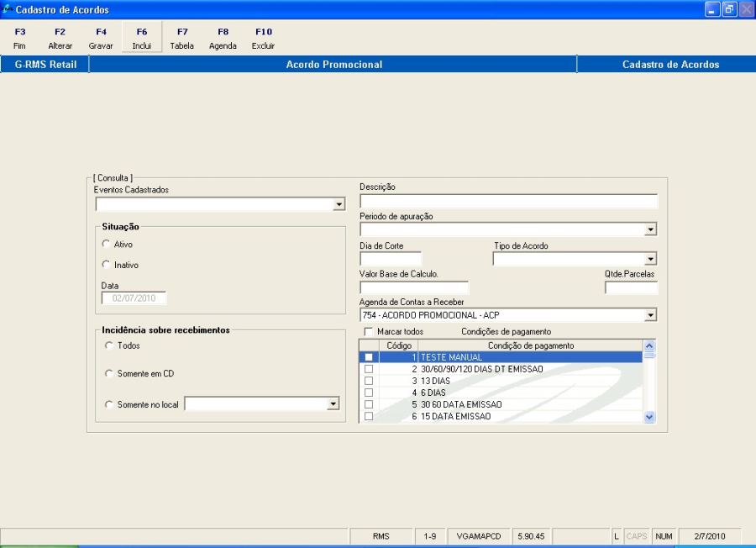Viewport: 756px width, 548px height.
Task: Click version 5.90.45 in status bar
Action: pos(531,536)
